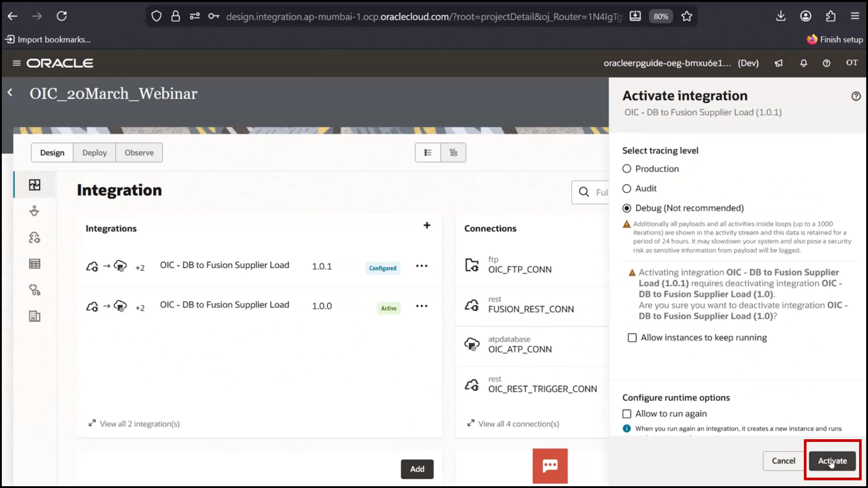Expand View all 4 connection(s)

click(513, 424)
